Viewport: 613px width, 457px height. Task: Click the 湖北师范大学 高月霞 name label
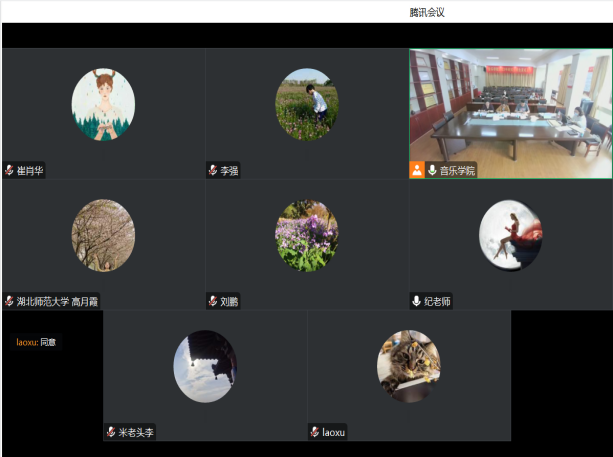58,301
